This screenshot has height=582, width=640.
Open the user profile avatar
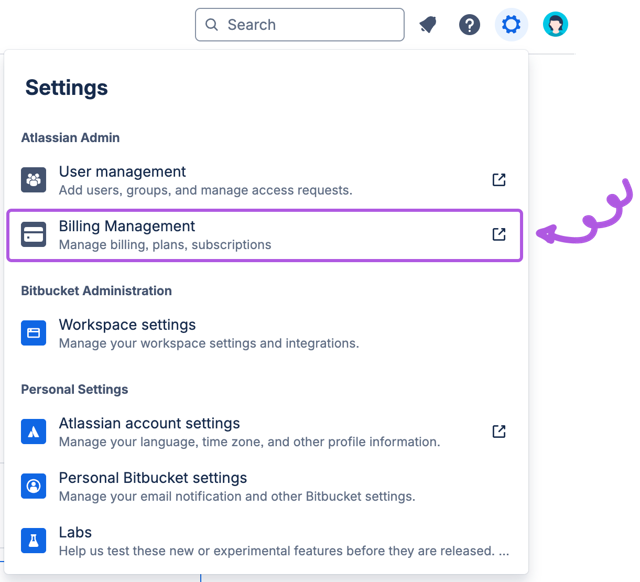tap(555, 24)
